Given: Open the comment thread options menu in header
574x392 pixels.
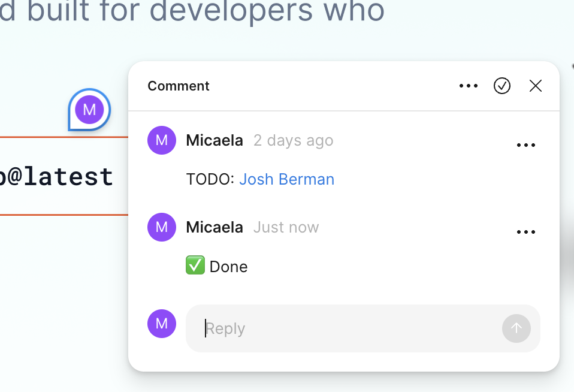Looking at the screenshot, I should point(468,86).
